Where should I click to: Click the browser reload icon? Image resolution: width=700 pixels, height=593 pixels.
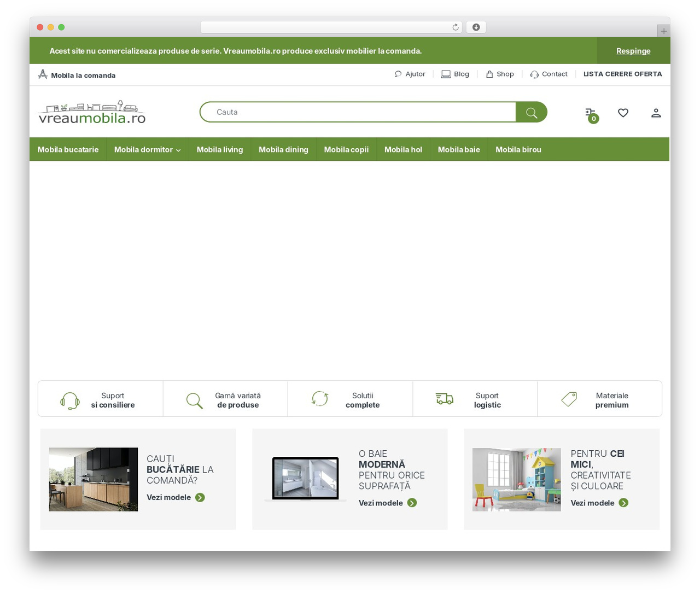pyautogui.click(x=455, y=27)
